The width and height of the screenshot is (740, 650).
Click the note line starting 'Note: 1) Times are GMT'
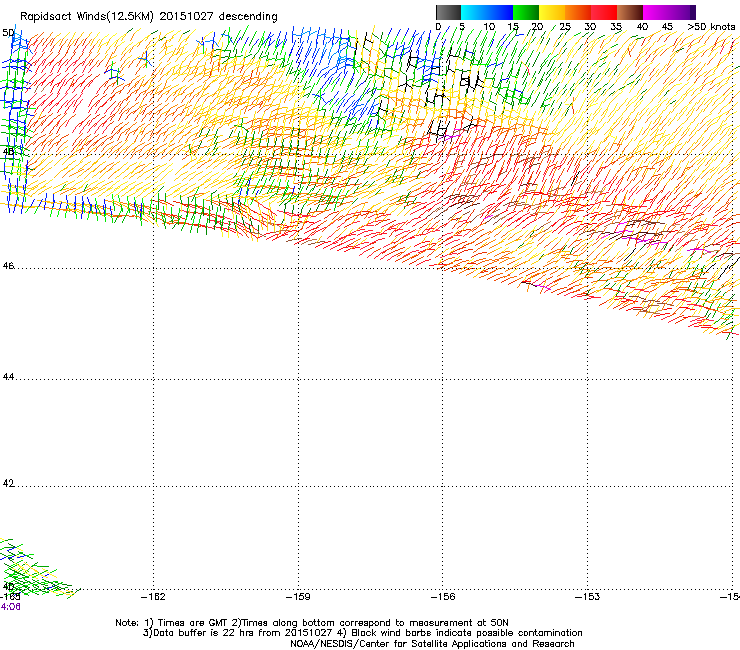pos(312,623)
